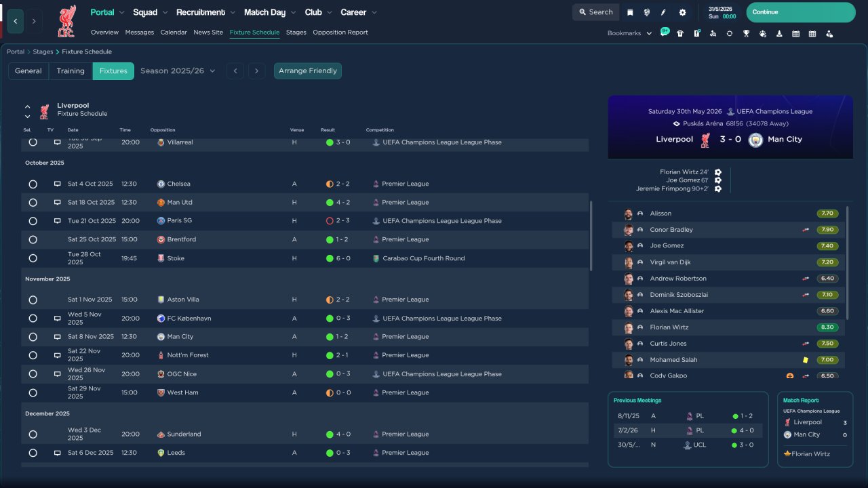
Task: Click the fixture list vertical scrollbar
Action: pyautogui.click(x=591, y=235)
